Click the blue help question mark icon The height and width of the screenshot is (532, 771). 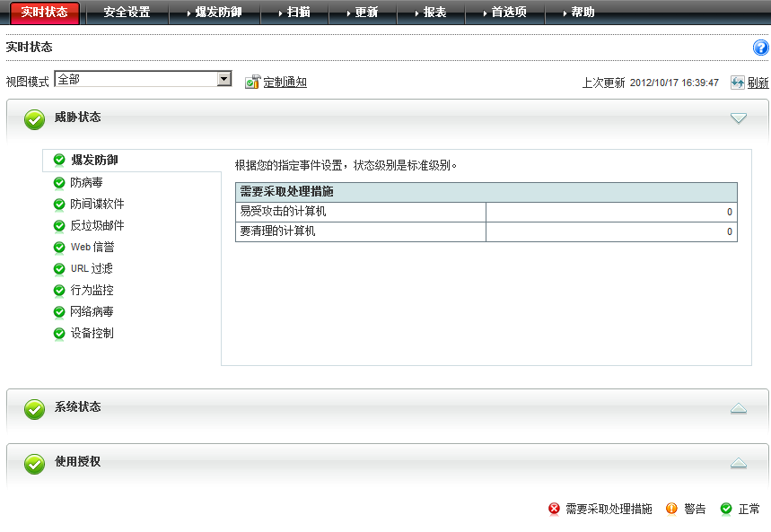760,48
